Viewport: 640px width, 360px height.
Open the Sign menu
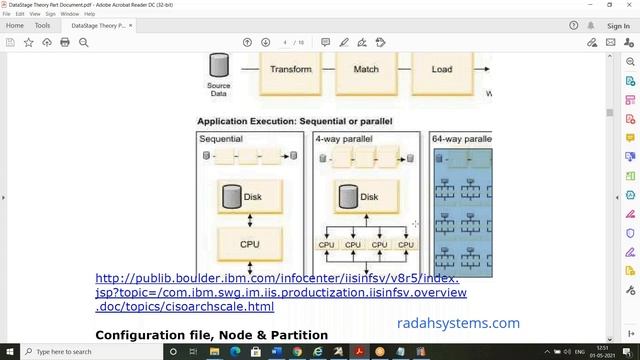(x=50, y=14)
